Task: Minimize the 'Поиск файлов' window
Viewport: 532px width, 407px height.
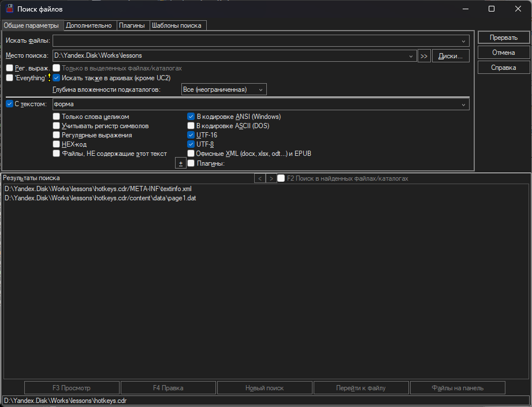Action: pos(466,9)
